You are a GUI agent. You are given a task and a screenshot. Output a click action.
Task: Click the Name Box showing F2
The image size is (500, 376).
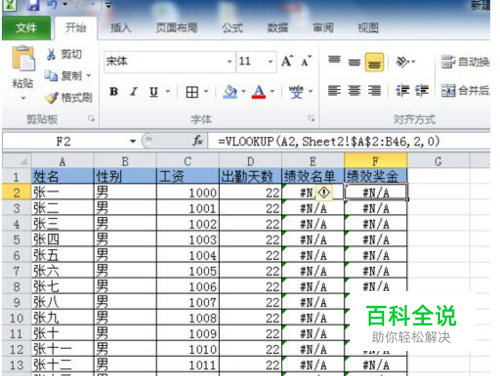pyautogui.click(x=63, y=142)
